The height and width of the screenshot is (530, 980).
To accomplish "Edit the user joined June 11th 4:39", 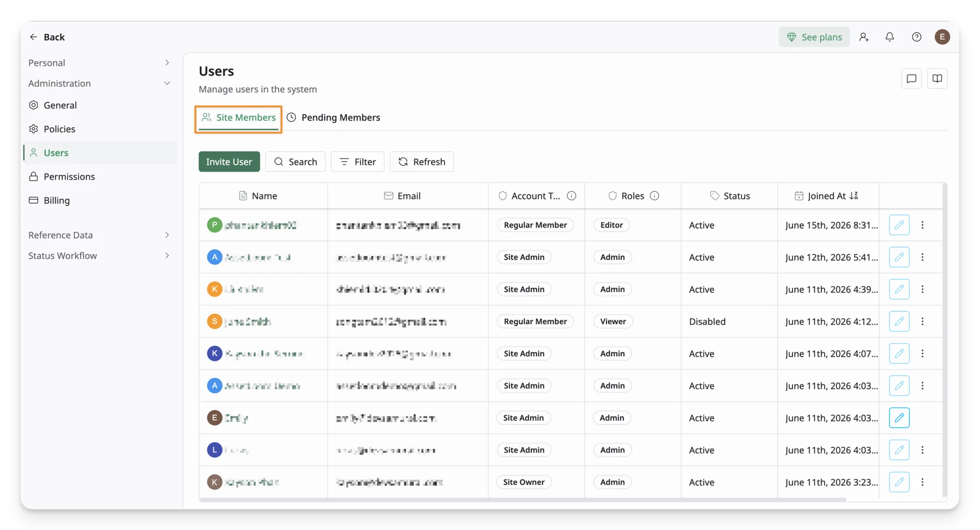I will point(899,289).
